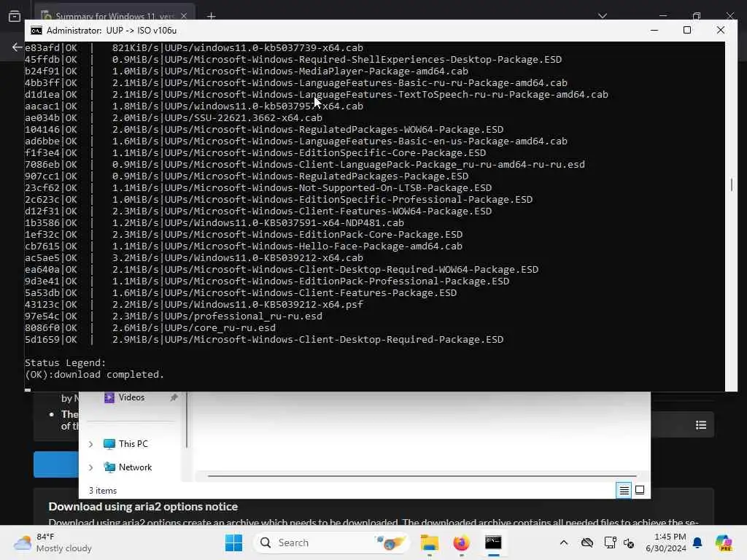
Task: Open File Explorer from the taskbar
Action: [x=429, y=542]
